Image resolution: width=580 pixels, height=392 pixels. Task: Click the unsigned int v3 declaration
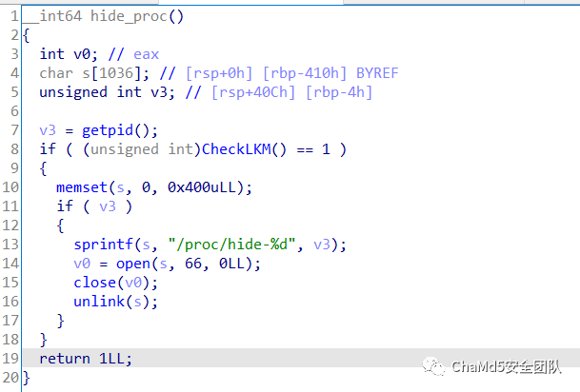click(x=107, y=92)
